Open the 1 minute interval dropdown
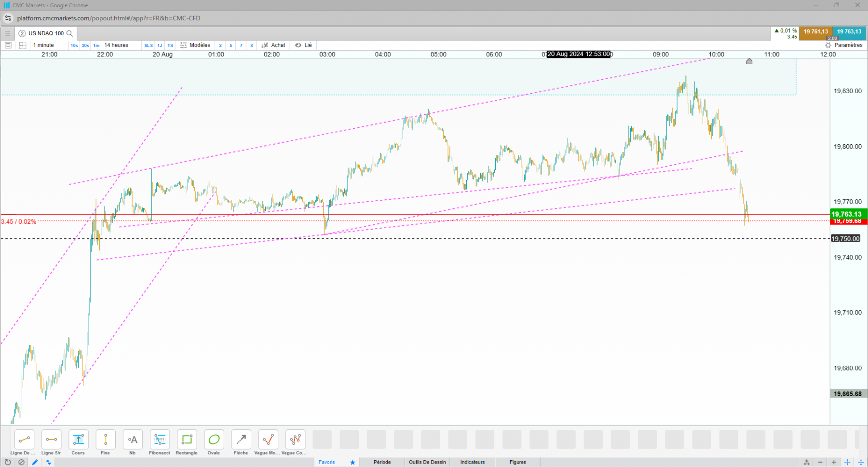 pos(43,45)
